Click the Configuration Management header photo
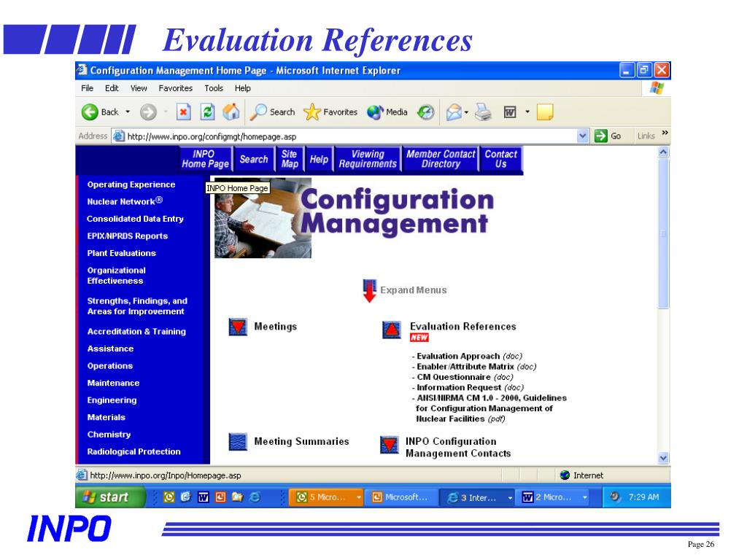This screenshot has height=560, width=747. click(x=263, y=218)
